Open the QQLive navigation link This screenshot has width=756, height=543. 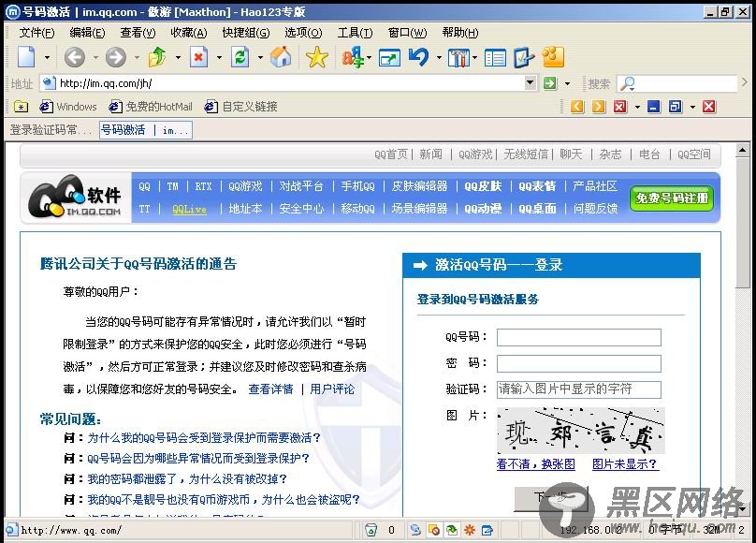[190, 210]
